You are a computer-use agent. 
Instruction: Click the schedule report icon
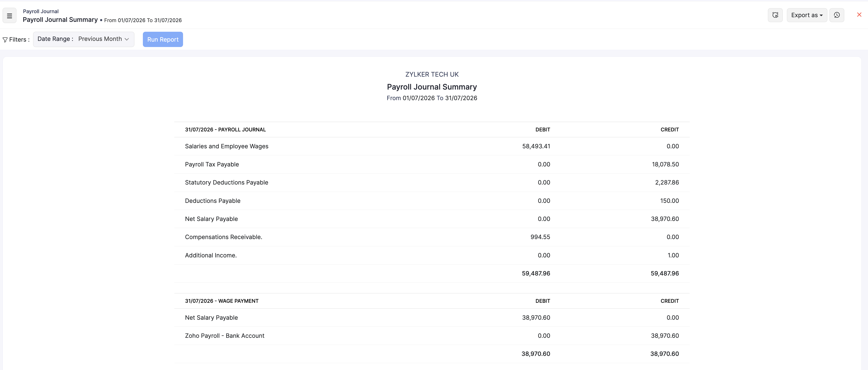(775, 15)
